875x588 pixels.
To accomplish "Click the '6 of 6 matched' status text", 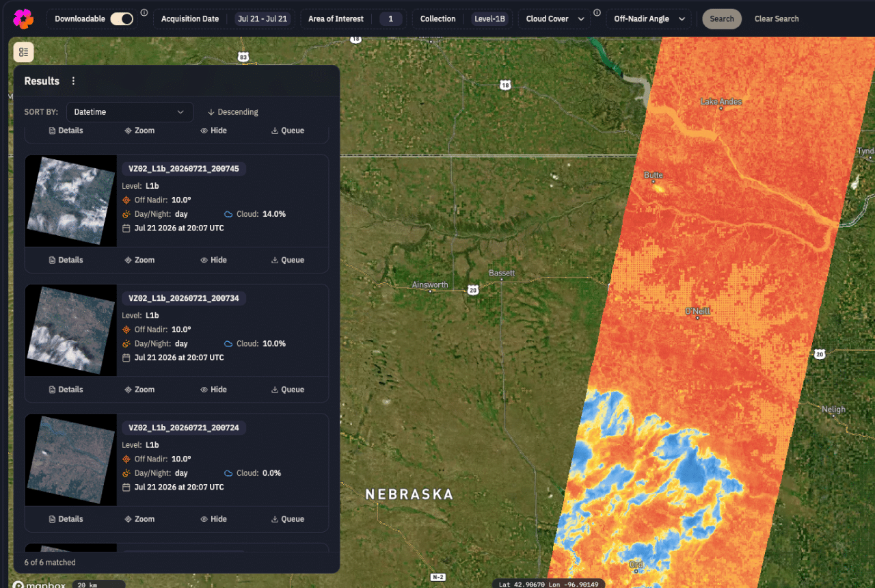I will (50, 563).
